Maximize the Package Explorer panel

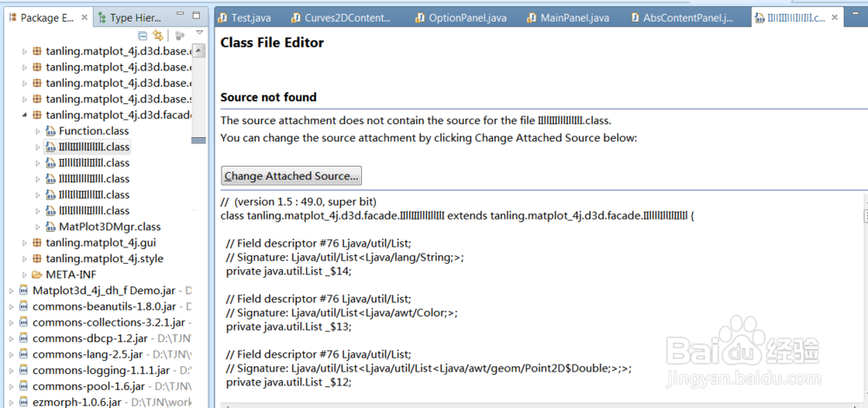[x=196, y=15]
